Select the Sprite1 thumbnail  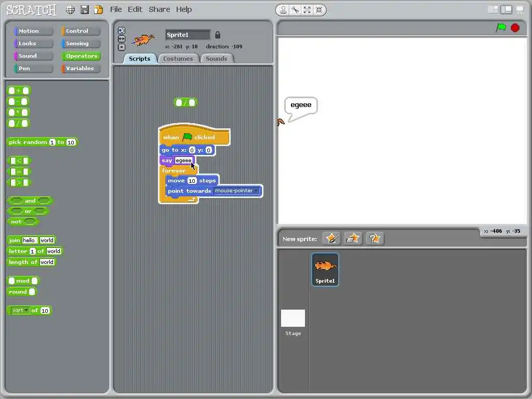click(x=325, y=270)
